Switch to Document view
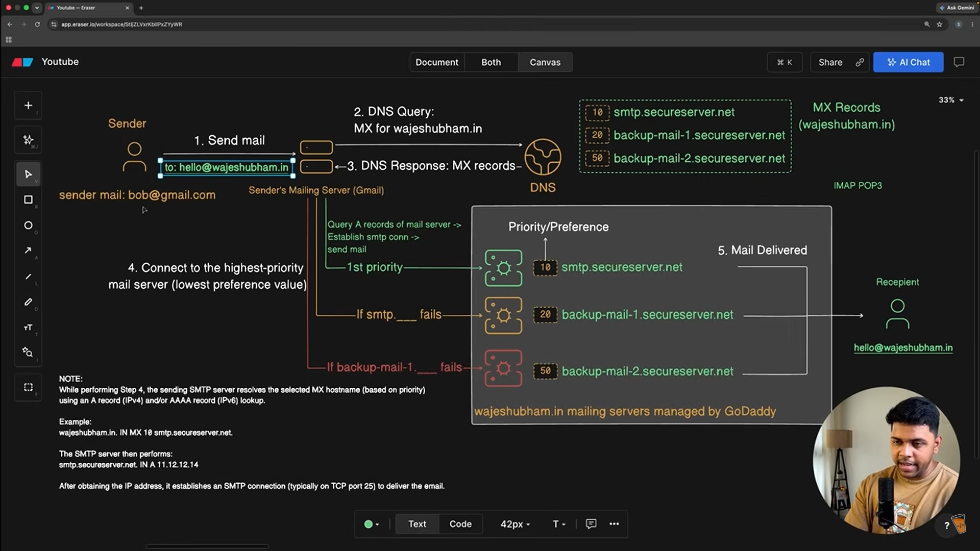Screen dimensions: 980x551 (436, 62)
